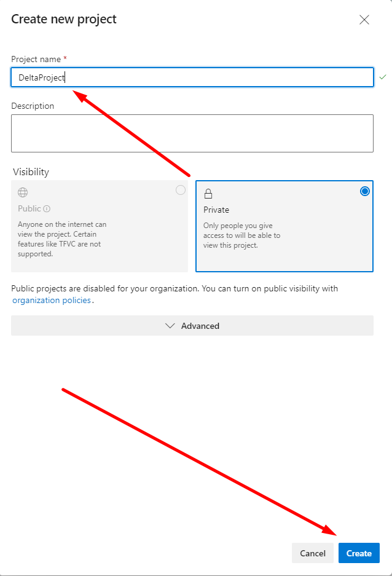This screenshot has width=392, height=576.
Task: Click the Description field label
Action: (33, 106)
